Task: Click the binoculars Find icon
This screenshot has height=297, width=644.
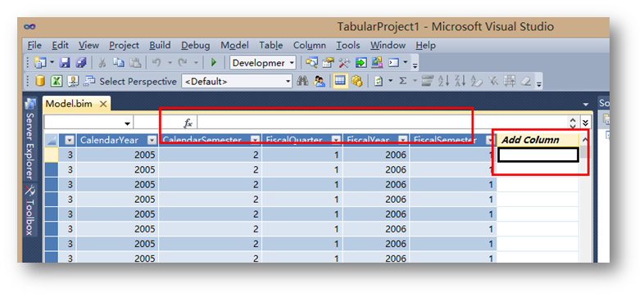Action: click(x=302, y=81)
